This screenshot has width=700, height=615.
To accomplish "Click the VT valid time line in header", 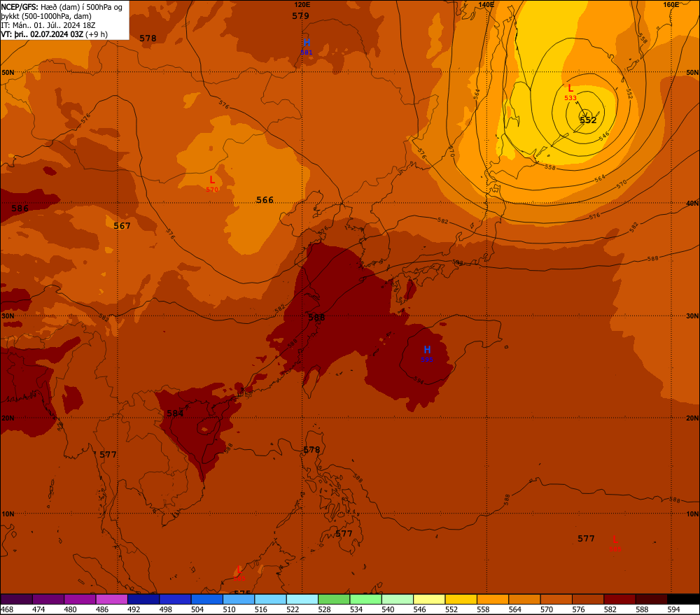I will point(54,34).
